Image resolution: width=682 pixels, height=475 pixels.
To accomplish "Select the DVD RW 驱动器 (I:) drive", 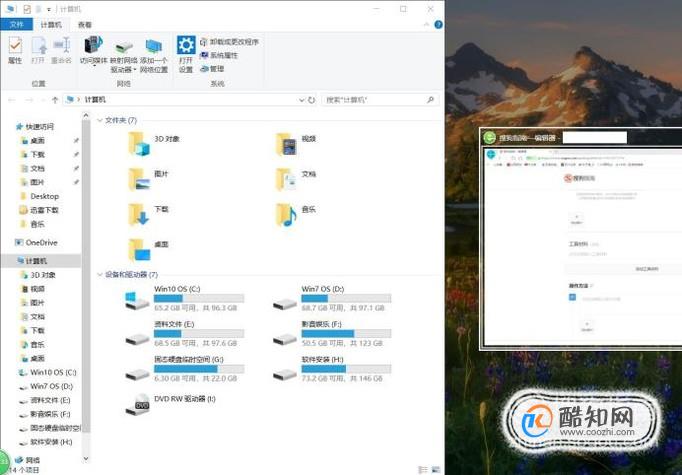I will point(170,405).
